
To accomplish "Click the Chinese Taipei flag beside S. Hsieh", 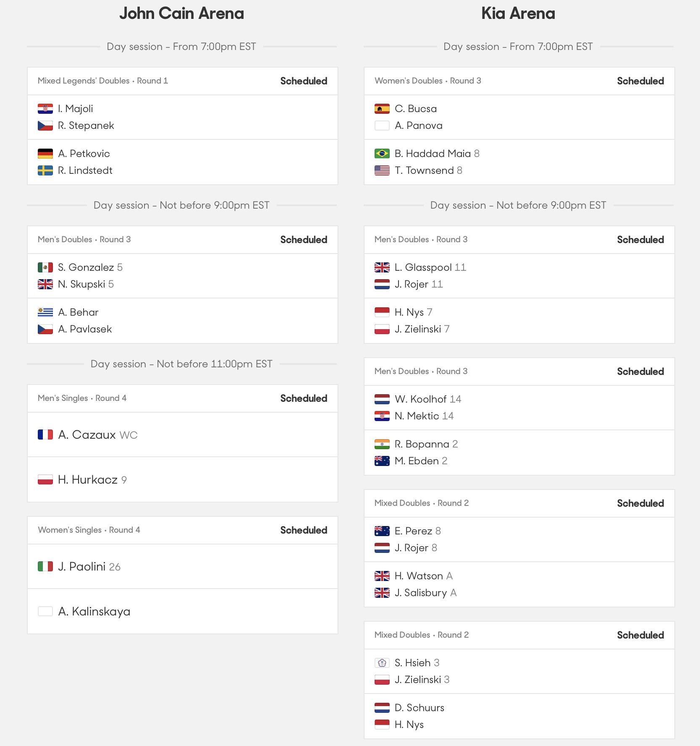I will click(382, 663).
